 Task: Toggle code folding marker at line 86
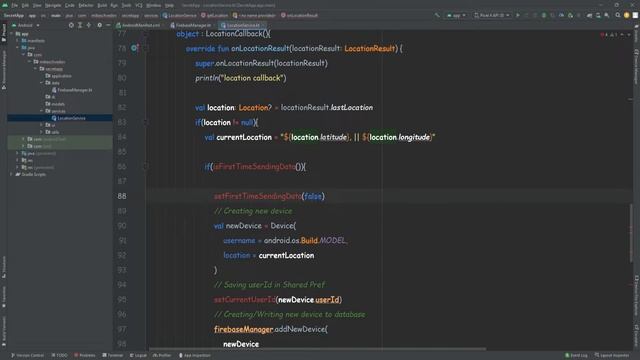(x=146, y=167)
